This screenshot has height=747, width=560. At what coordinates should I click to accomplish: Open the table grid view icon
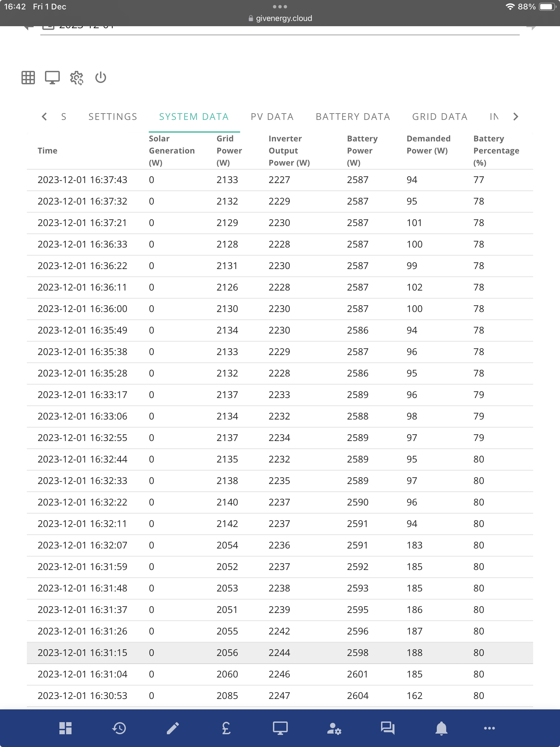pos(28,78)
